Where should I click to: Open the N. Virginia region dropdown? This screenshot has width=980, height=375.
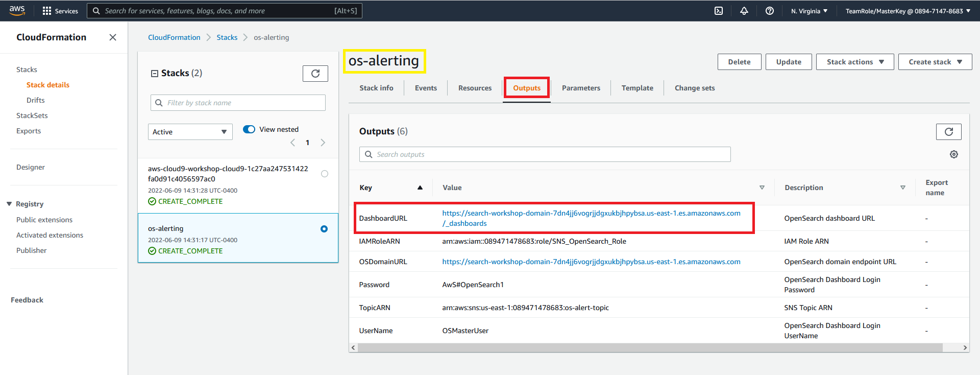(x=809, y=11)
